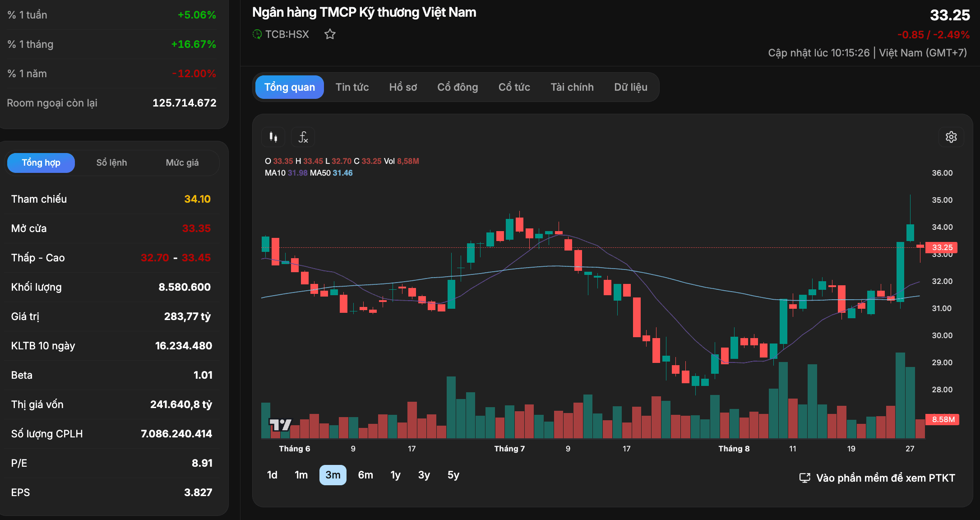This screenshot has width=980, height=520.
Task: Click the Cao price 33.45
Action: point(196,258)
